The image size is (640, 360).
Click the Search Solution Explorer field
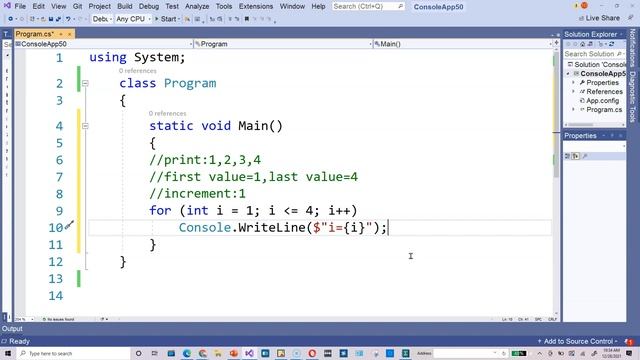pyautogui.click(x=594, y=54)
